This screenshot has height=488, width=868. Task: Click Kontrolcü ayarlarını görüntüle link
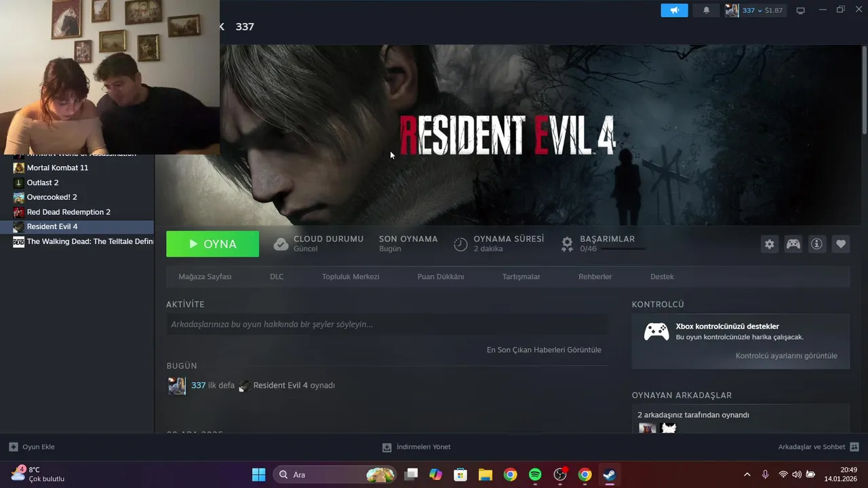coord(787,355)
